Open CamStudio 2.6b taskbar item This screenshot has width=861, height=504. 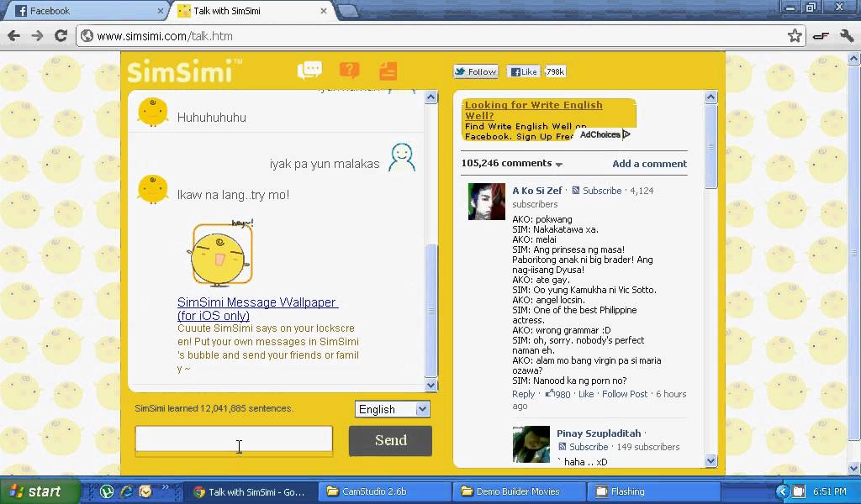[x=384, y=491]
